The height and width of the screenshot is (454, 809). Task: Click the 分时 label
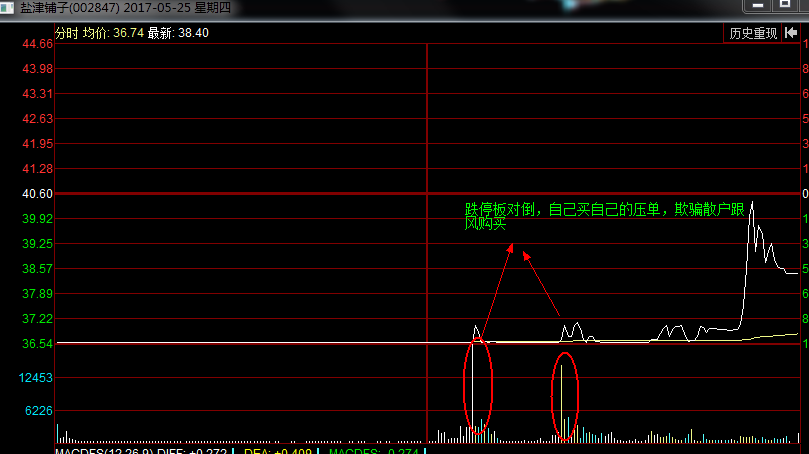pyautogui.click(x=67, y=33)
